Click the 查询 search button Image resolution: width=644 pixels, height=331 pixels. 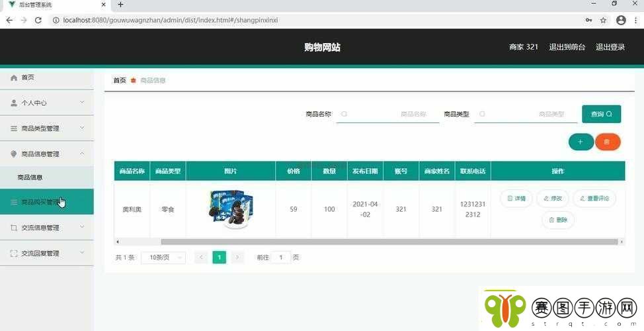click(601, 114)
